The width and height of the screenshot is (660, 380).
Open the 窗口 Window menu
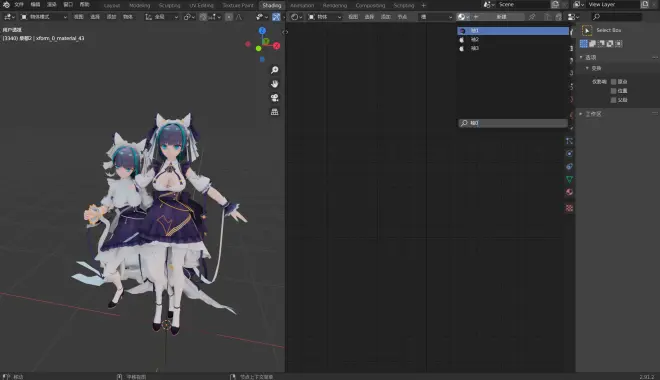click(x=68, y=5)
